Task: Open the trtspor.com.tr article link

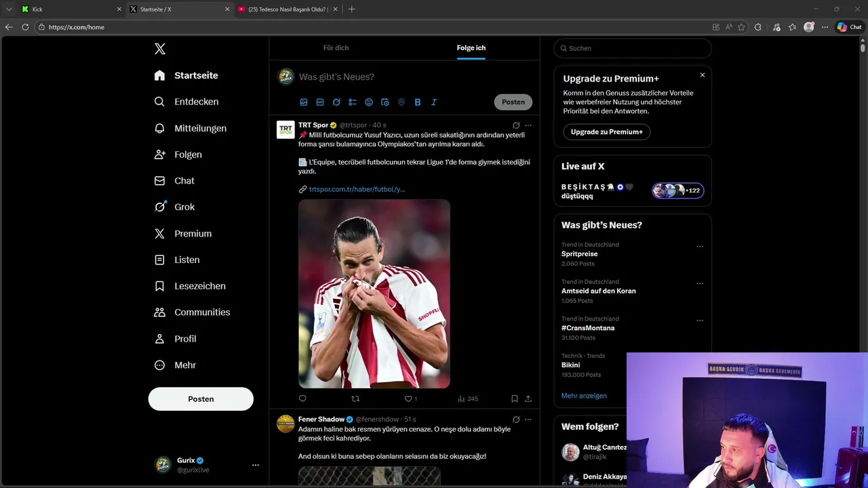Action: coord(357,189)
